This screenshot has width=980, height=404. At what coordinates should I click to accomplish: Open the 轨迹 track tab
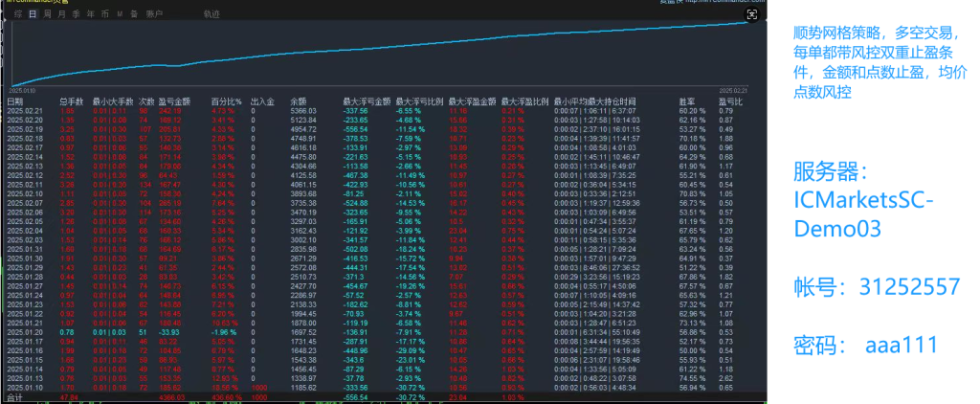pyautogui.click(x=212, y=13)
